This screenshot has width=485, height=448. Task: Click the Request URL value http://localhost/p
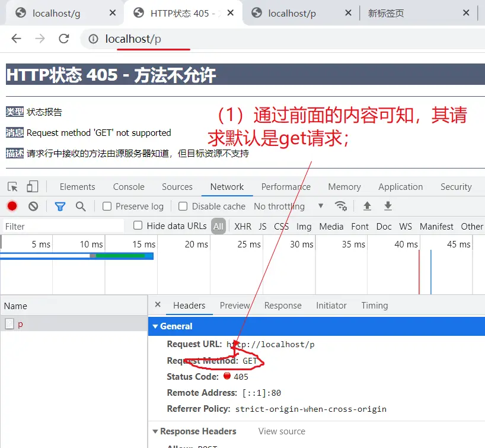tap(270, 344)
